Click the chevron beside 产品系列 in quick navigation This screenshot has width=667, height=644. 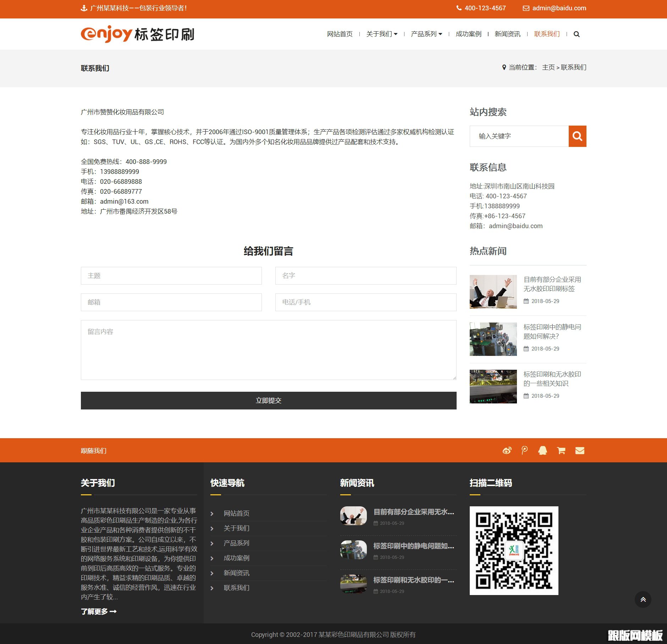[x=212, y=543]
